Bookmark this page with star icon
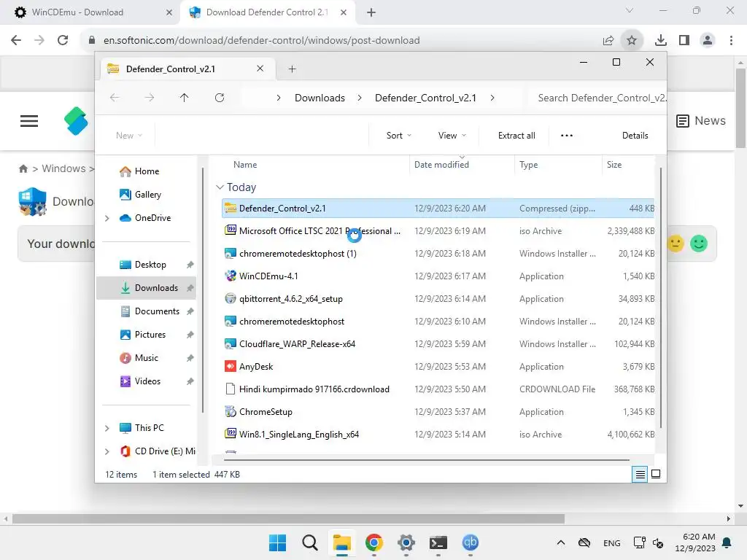 coord(632,41)
